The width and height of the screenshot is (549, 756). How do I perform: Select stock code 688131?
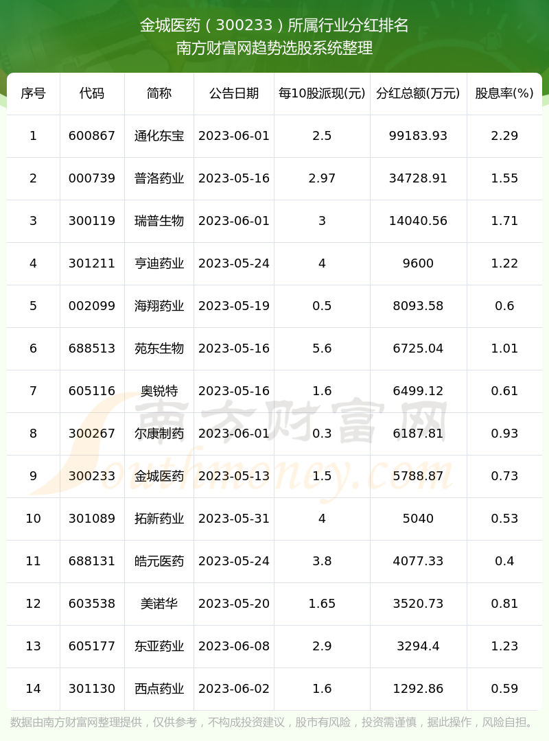pyautogui.click(x=92, y=560)
